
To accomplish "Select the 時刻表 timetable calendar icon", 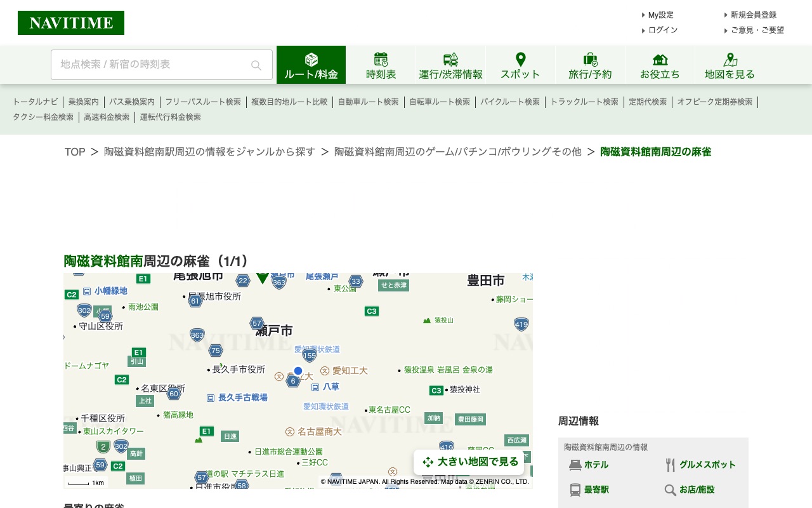I will click(x=381, y=60).
